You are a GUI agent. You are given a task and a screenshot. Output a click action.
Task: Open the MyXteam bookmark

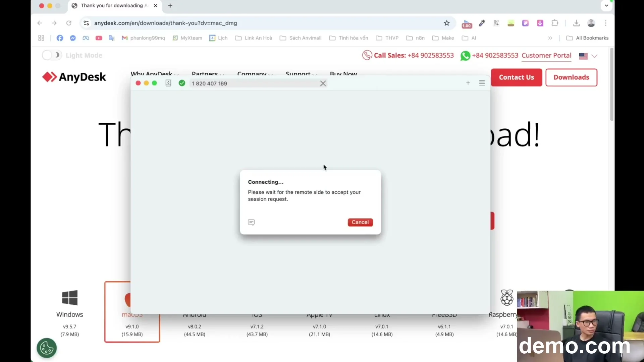(187, 38)
